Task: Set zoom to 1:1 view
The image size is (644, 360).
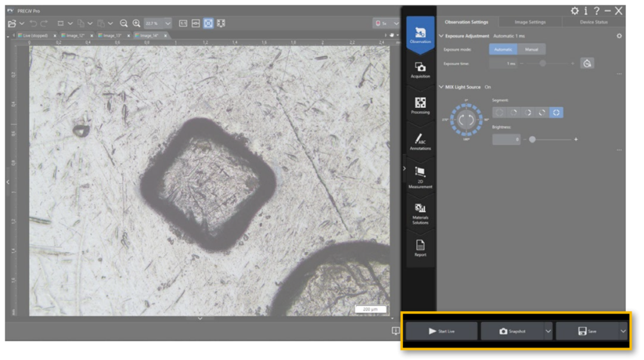Action: pyautogui.click(x=183, y=23)
